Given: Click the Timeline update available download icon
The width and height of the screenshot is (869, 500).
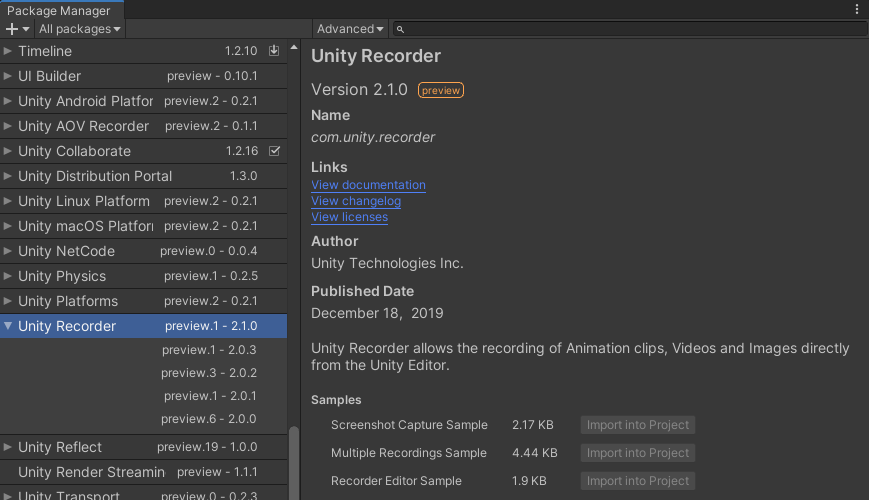Looking at the screenshot, I should [274, 51].
